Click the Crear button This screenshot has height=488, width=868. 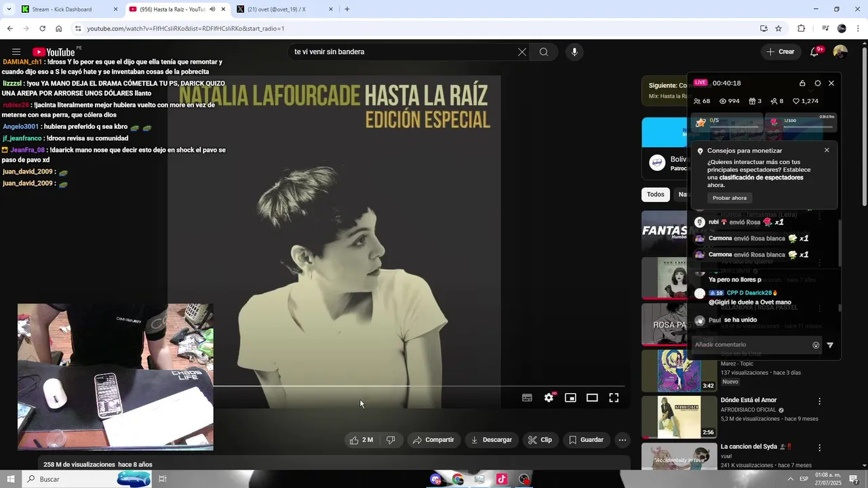[780, 52]
